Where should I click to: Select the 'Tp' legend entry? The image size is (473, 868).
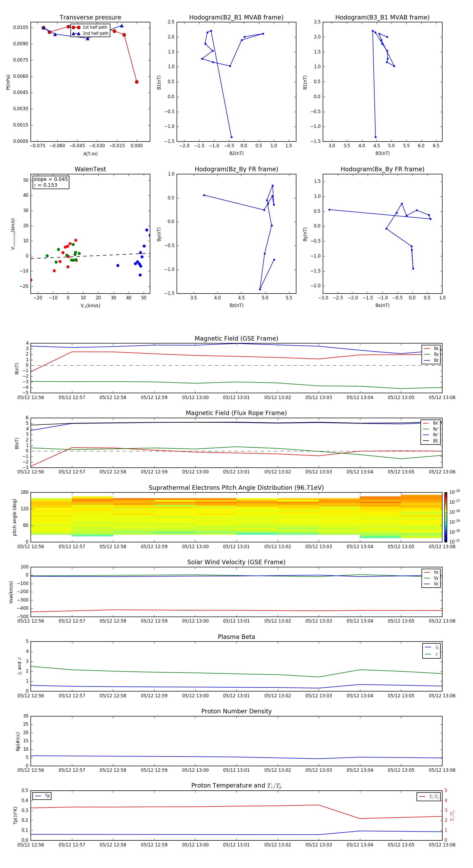click(x=42, y=796)
